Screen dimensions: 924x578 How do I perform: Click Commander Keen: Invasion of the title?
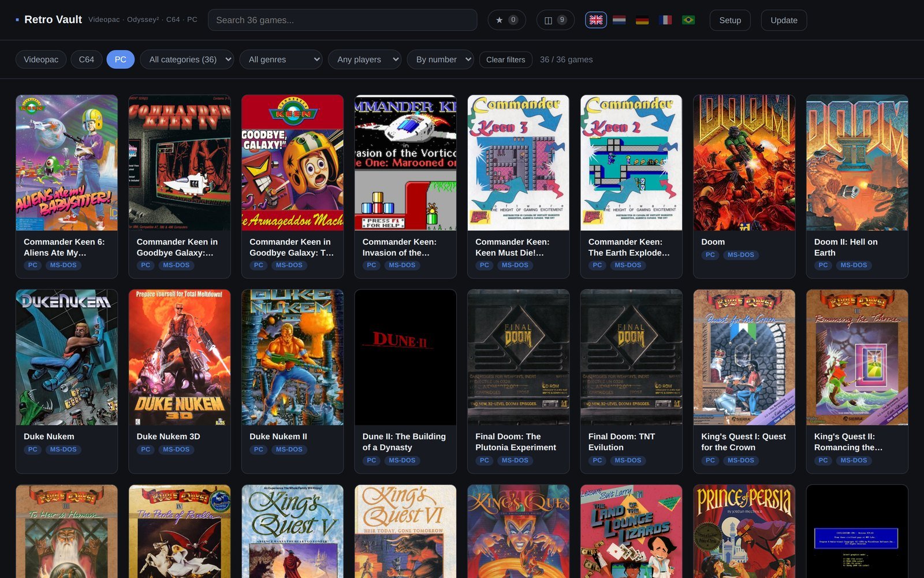coord(400,247)
